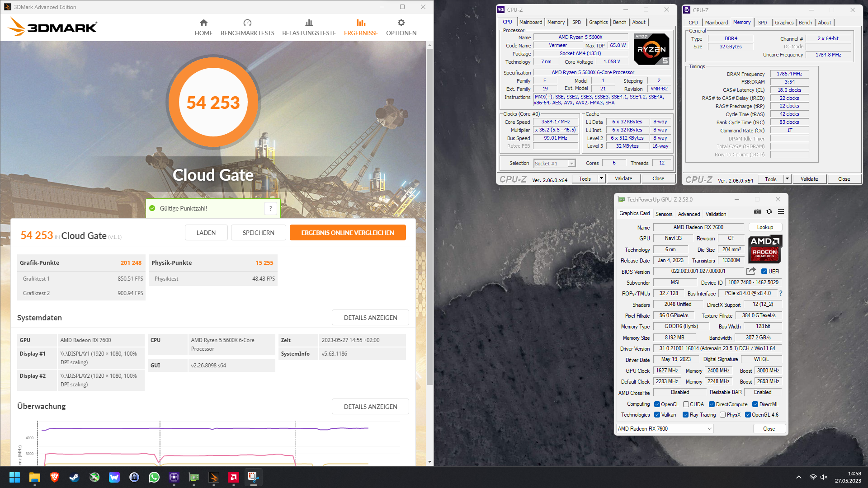Open AMD Software from the taskbar

click(x=234, y=477)
